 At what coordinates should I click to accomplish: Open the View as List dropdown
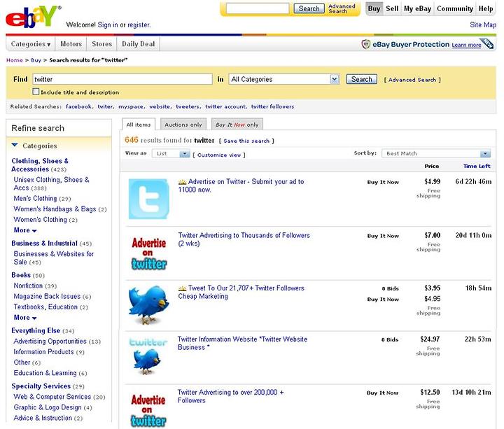[171, 153]
